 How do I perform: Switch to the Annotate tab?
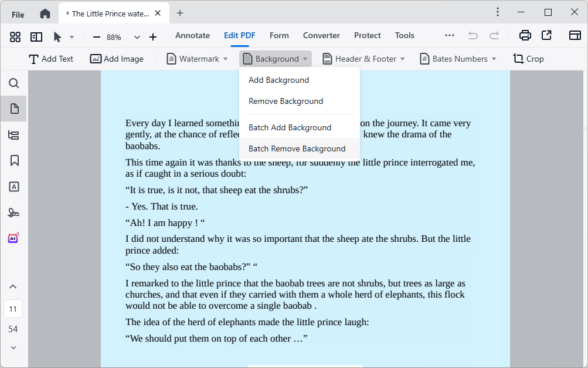[x=192, y=35]
